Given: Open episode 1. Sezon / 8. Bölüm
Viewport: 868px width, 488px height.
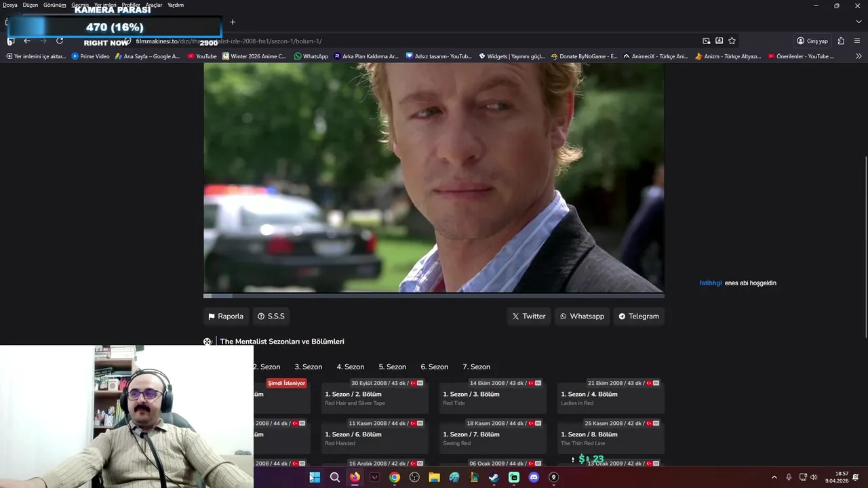Looking at the screenshot, I should pos(611,436).
